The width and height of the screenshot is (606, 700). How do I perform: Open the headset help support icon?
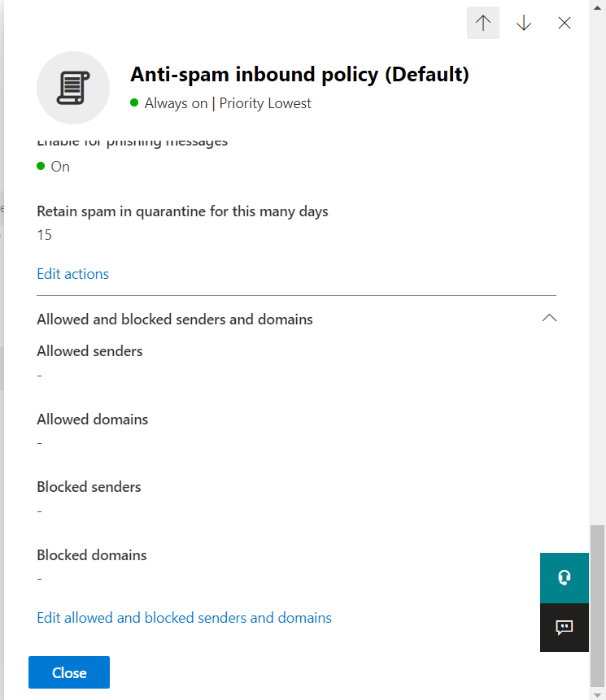565,578
